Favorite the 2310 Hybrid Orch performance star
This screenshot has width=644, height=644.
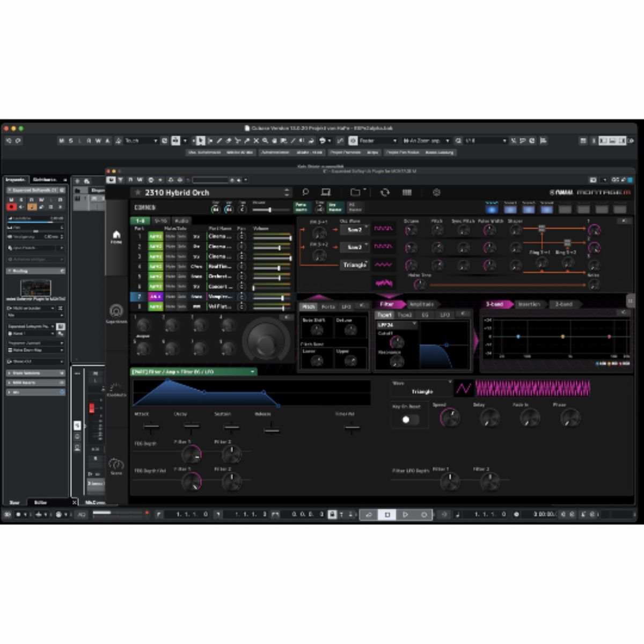tap(138, 193)
